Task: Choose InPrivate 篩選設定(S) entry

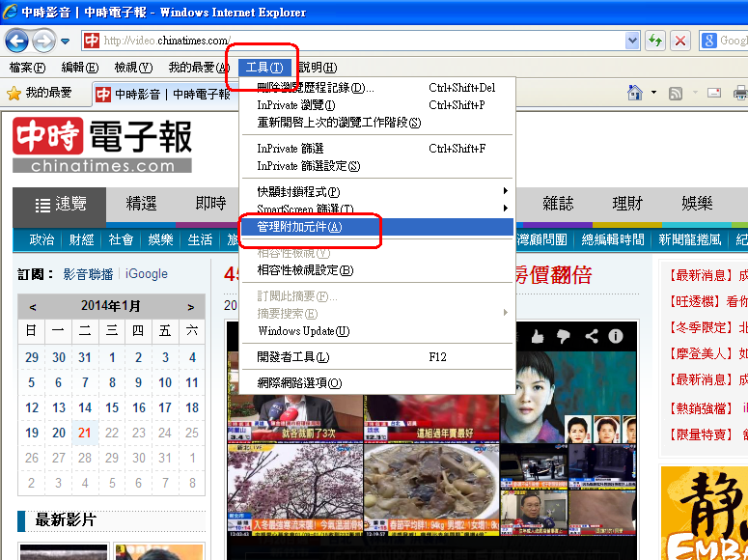Action: (x=376, y=166)
